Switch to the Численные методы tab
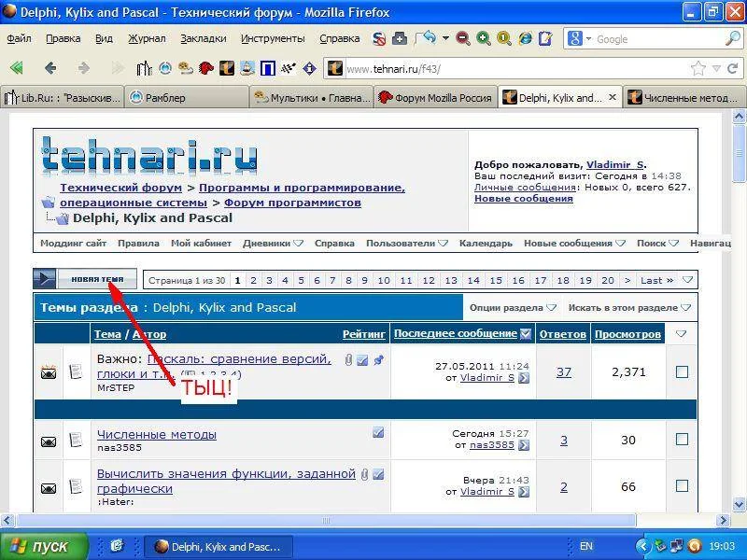 click(x=684, y=98)
